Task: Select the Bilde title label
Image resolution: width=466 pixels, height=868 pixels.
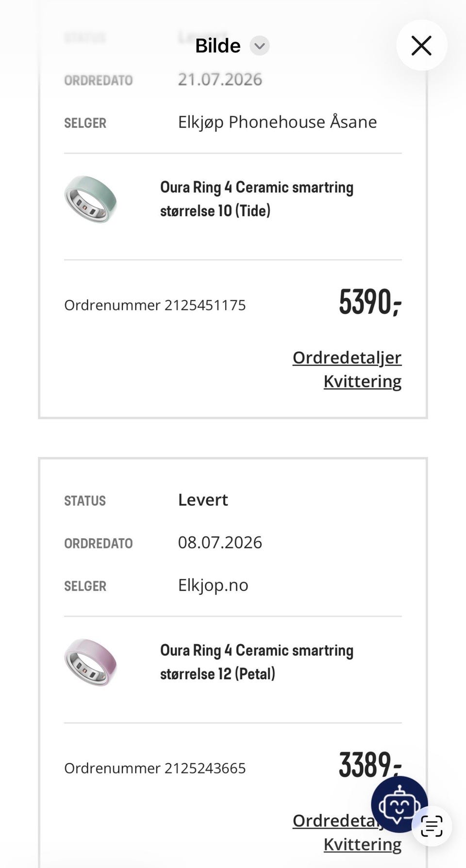Action: pyautogui.click(x=218, y=46)
